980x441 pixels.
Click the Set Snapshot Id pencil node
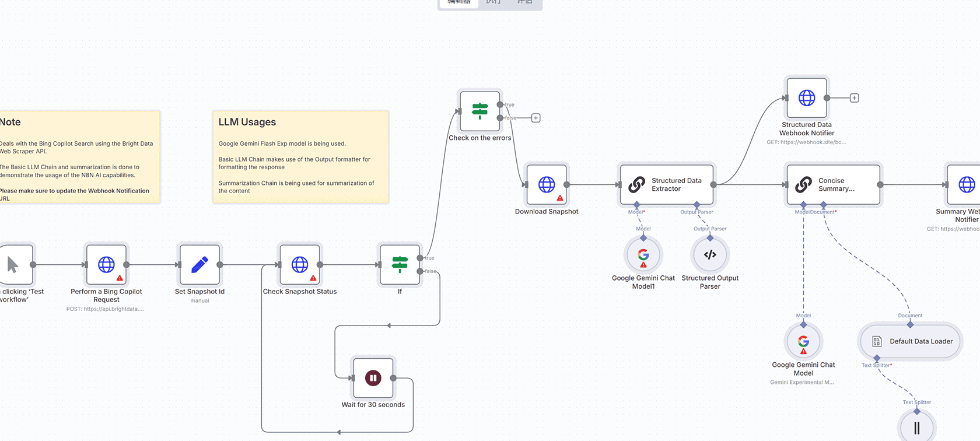[199, 265]
